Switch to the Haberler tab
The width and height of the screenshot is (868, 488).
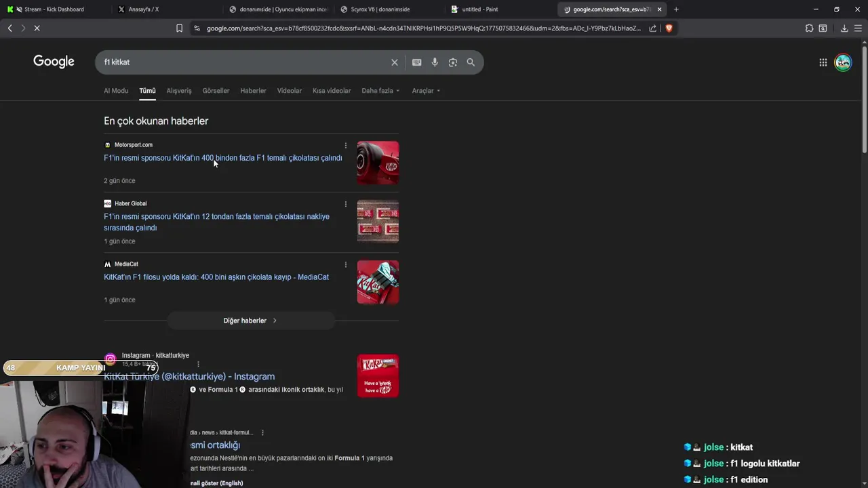pos(253,91)
